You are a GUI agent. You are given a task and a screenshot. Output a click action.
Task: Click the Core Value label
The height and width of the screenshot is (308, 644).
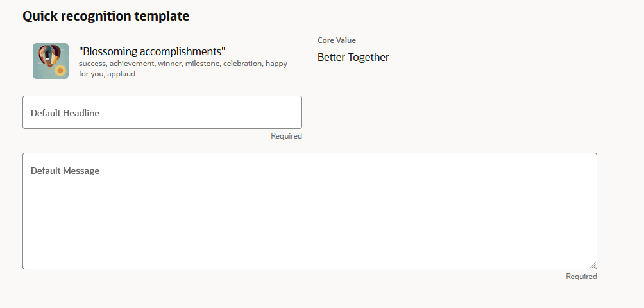click(x=336, y=40)
